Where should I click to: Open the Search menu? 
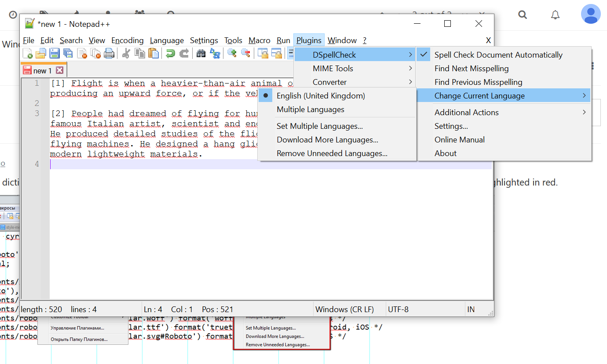coord(71,40)
